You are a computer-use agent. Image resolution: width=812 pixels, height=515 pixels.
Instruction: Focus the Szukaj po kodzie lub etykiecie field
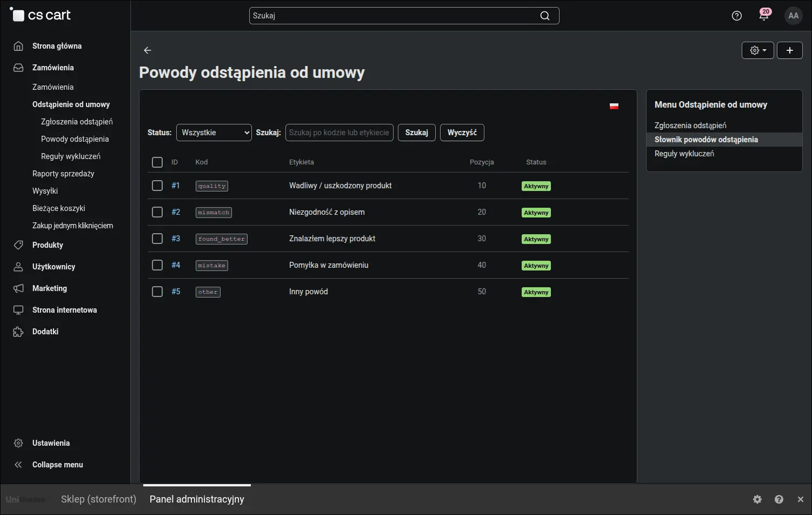coord(340,133)
